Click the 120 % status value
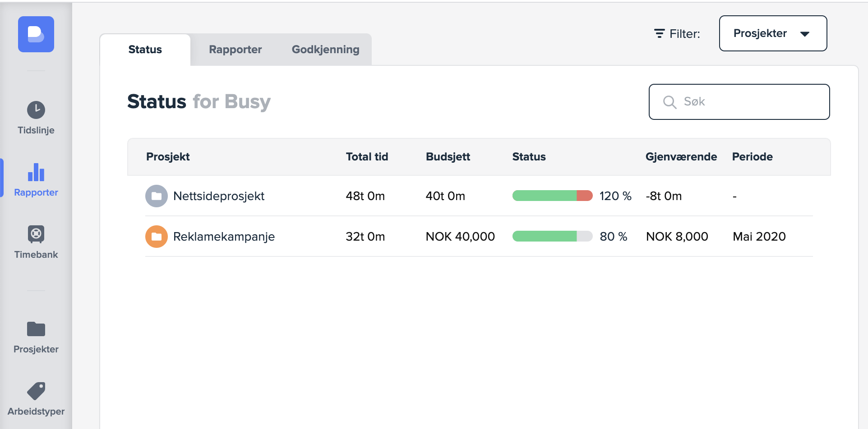Image resolution: width=868 pixels, height=429 pixels. (615, 196)
